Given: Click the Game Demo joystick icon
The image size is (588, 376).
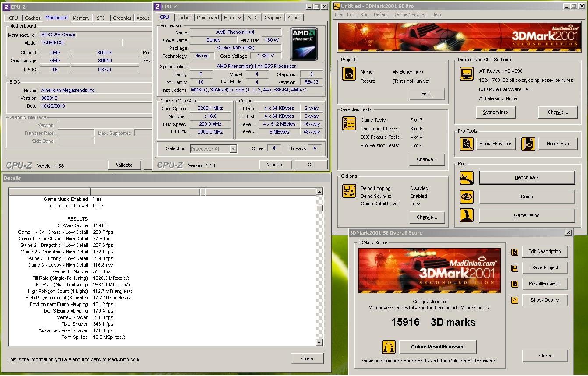Looking at the screenshot, I should [466, 215].
